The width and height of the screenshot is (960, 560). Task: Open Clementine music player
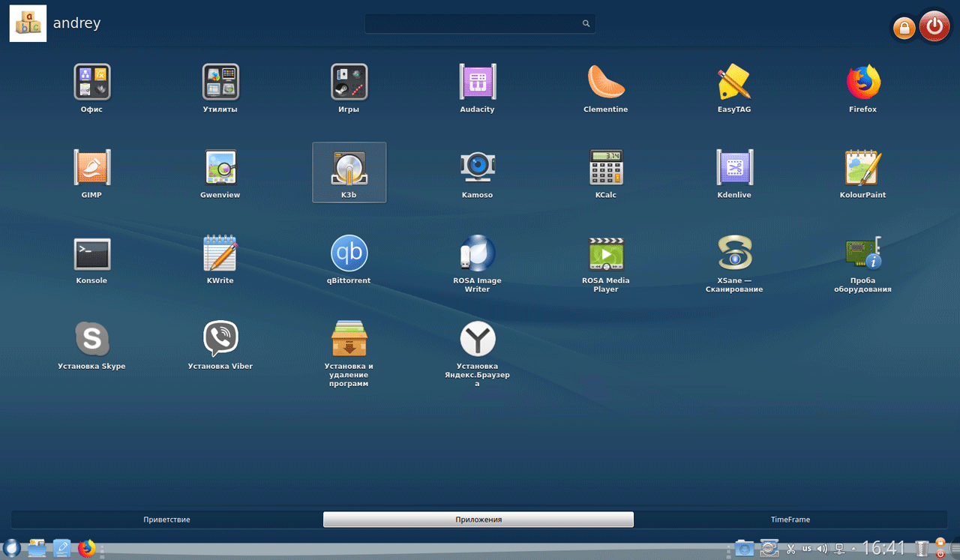coord(605,82)
